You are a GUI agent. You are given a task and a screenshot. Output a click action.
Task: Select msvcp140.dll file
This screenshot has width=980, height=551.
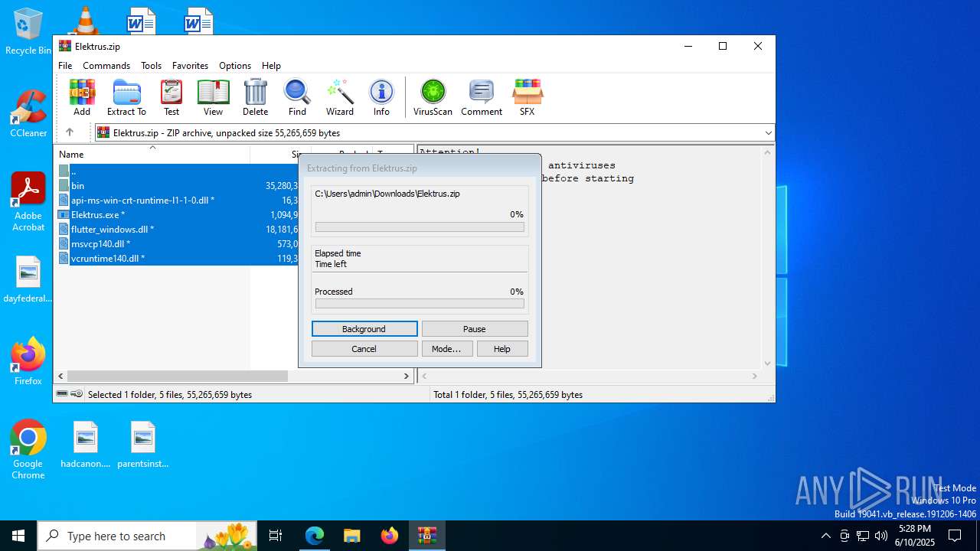(x=178, y=243)
